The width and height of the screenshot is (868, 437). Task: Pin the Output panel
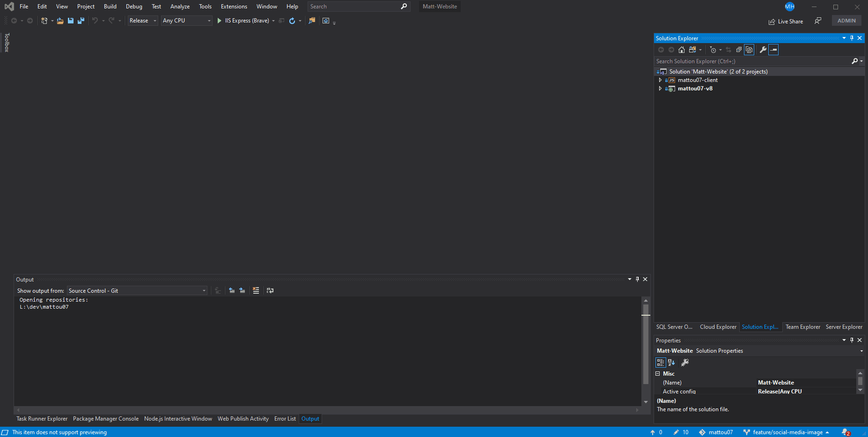point(637,279)
